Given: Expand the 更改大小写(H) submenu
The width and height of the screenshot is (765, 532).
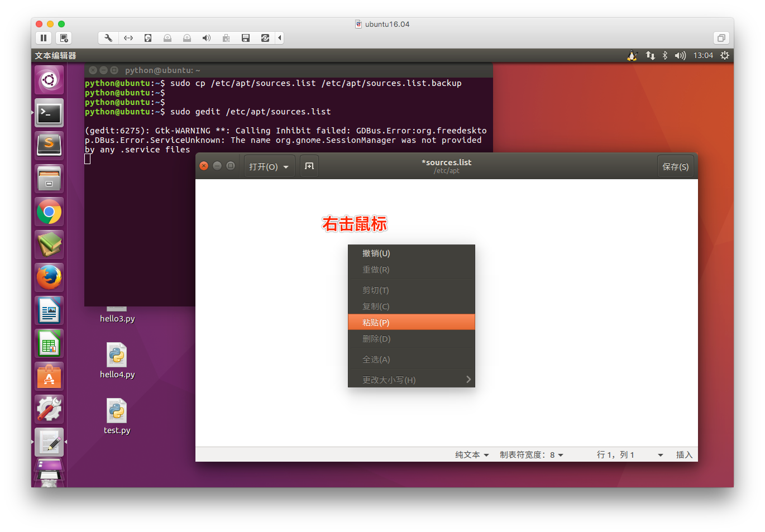Looking at the screenshot, I should [412, 380].
